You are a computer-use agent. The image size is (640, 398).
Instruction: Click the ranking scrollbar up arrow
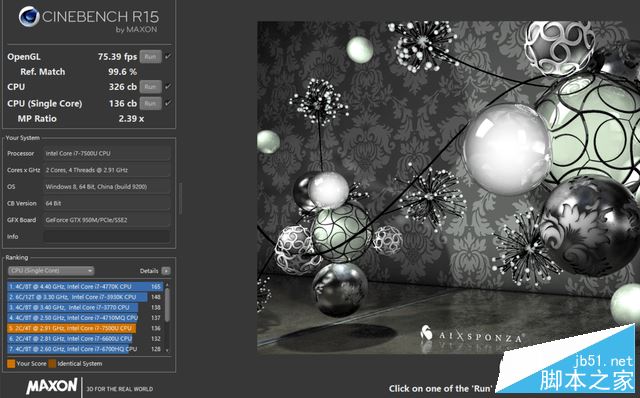pos(167,284)
